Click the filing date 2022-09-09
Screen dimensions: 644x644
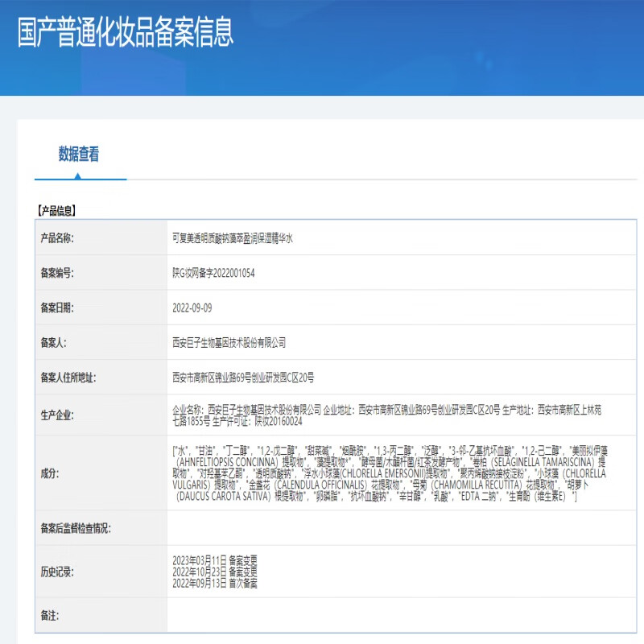coord(192,308)
